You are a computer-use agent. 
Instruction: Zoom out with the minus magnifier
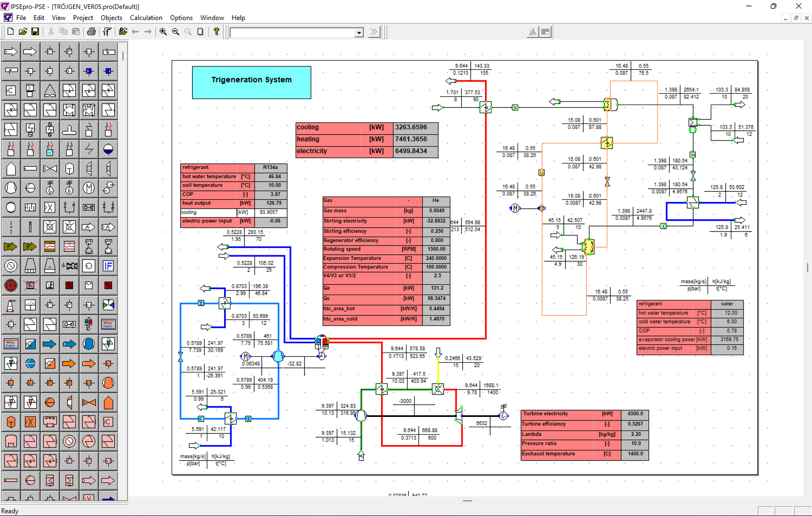[x=176, y=32]
